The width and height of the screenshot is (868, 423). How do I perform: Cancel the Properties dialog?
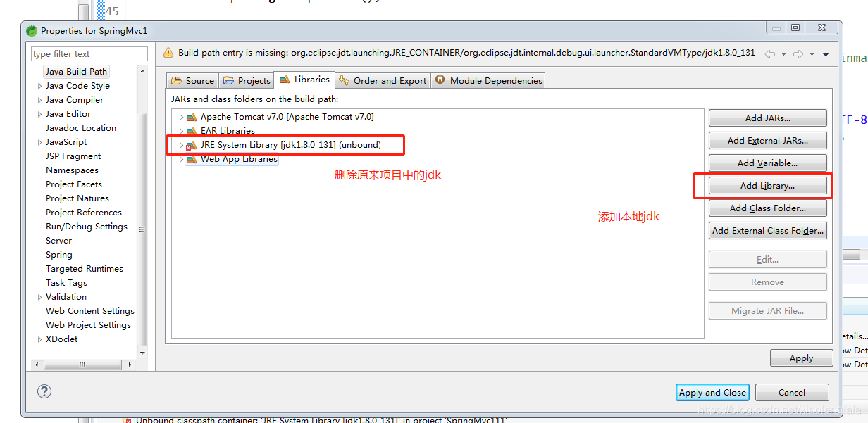791,393
